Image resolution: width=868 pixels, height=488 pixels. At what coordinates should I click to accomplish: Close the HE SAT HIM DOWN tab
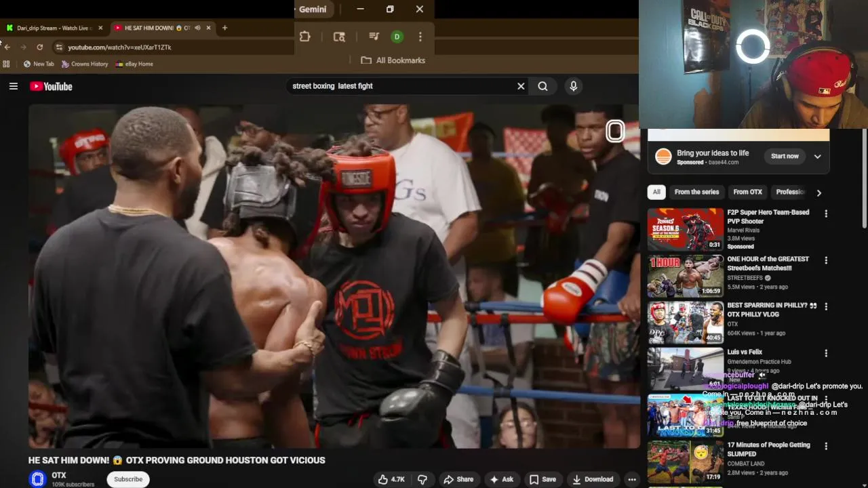tap(208, 28)
